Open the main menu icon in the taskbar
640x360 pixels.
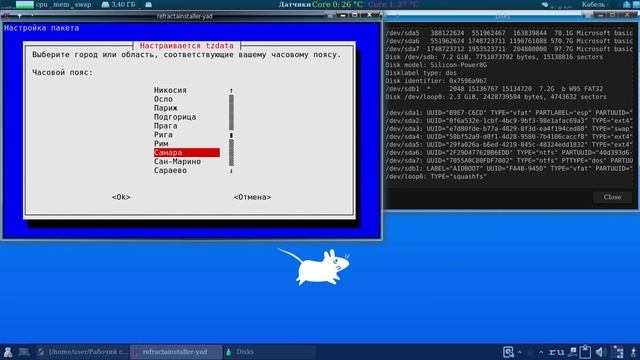click(x=8, y=352)
